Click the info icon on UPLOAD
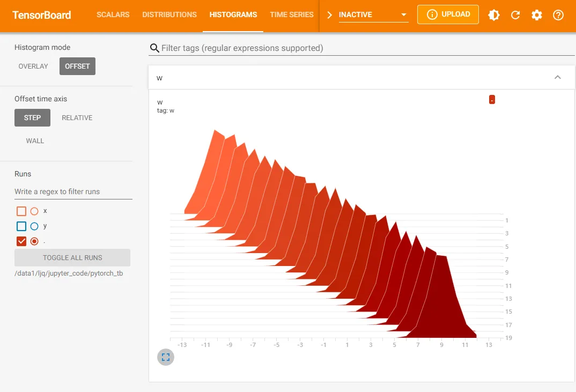This screenshot has height=392, width=576. [432, 14]
